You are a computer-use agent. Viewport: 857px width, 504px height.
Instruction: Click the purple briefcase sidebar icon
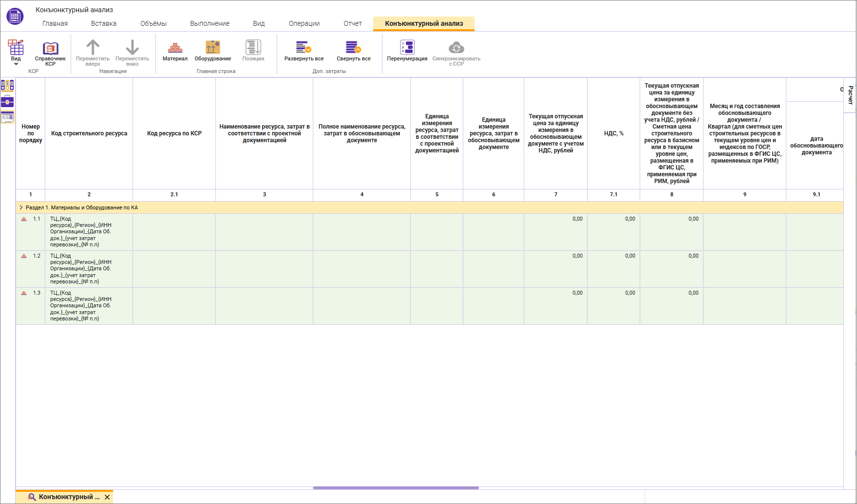7,102
